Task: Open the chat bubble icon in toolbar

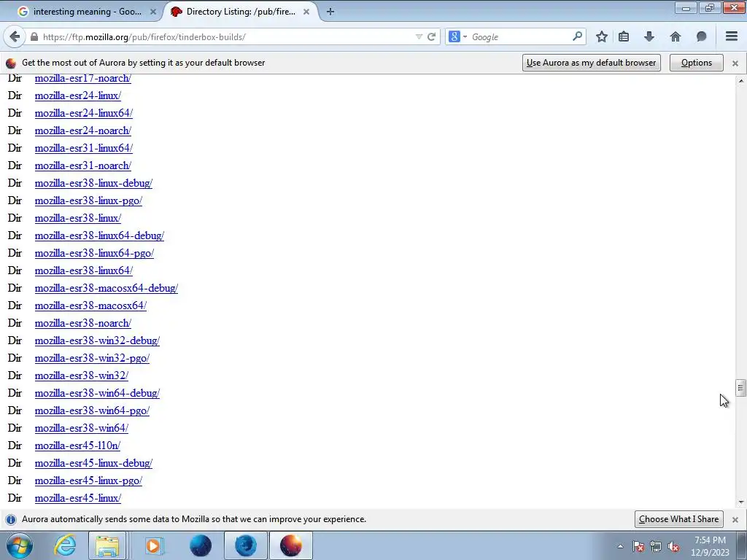Action: click(701, 36)
